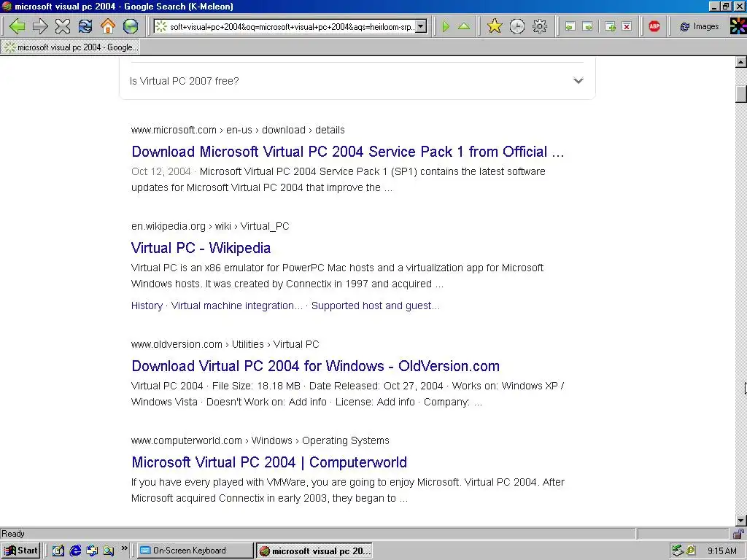Expand 'Is Virtual PC 2007 free?' question
This screenshot has width=747, height=560.
pos(357,81)
